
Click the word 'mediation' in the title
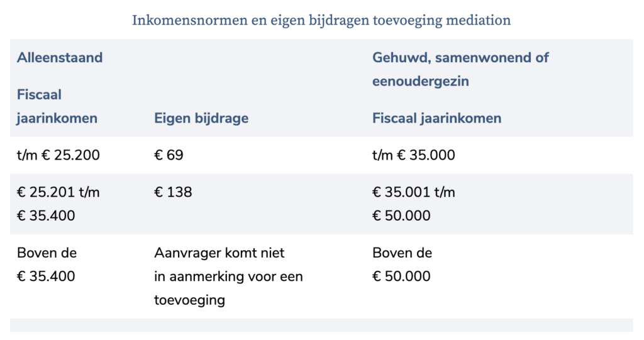point(478,20)
